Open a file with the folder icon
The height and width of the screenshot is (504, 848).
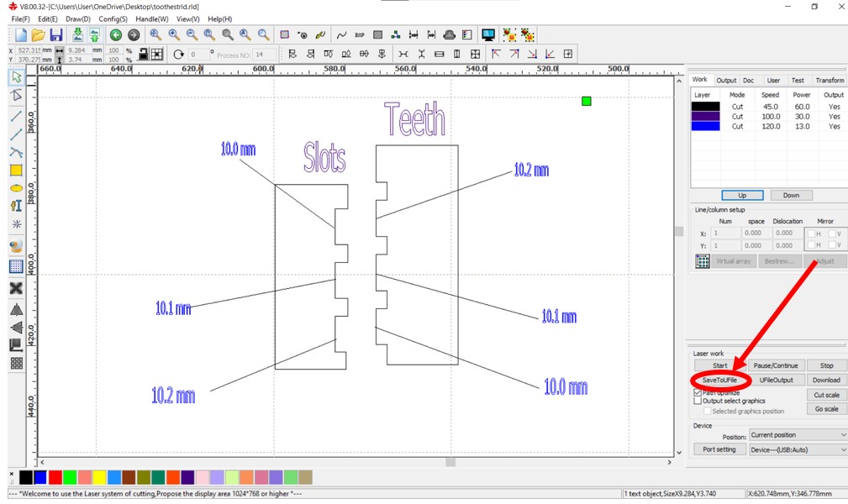[x=38, y=34]
